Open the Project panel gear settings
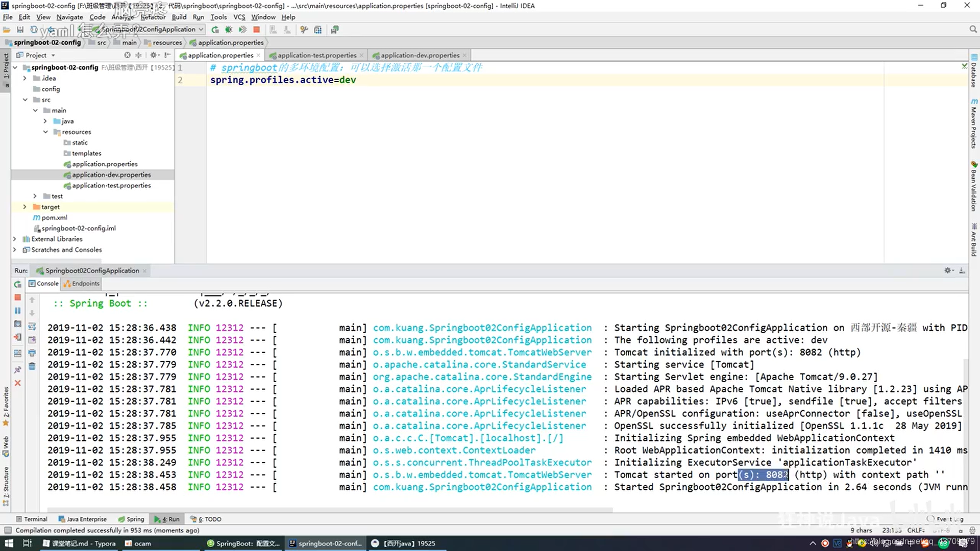Screen dimensions: 980x551 pos(154,55)
